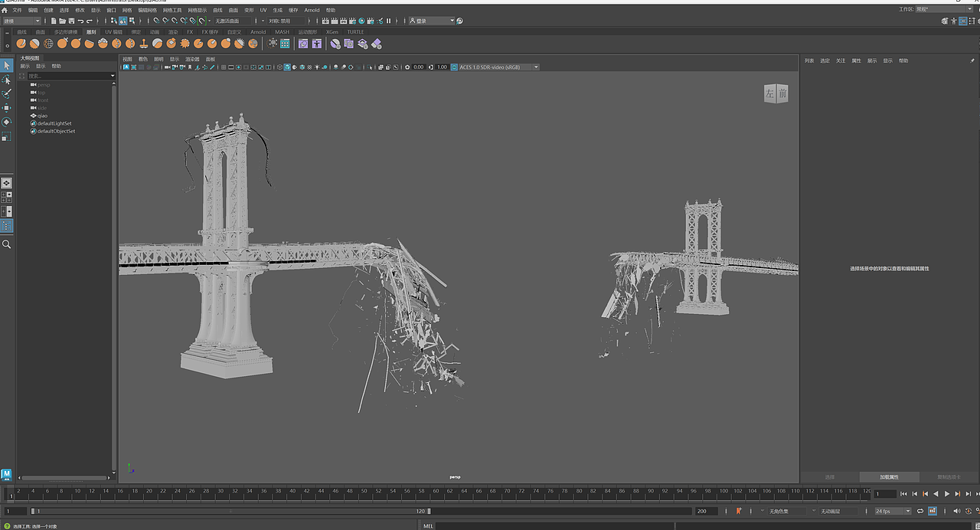Switch to the XGen shelf tab
The width and height of the screenshot is (980, 530).
pos(332,32)
